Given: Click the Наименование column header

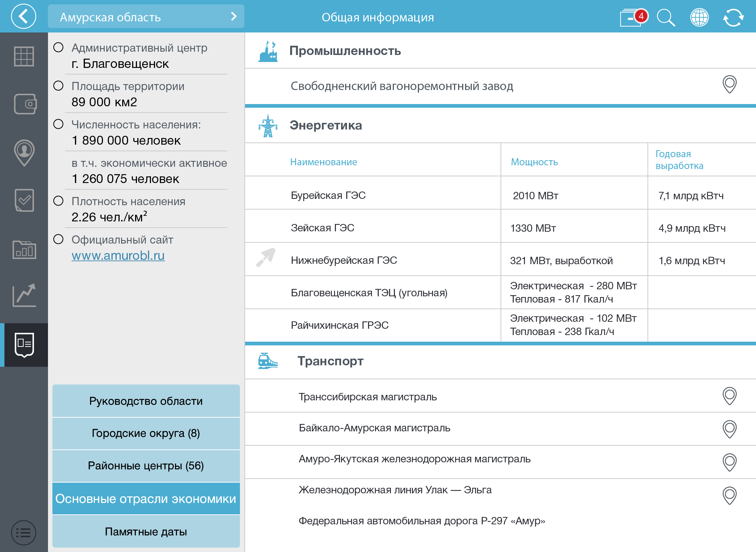Looking at the screenshot, I should click(324, 162).
